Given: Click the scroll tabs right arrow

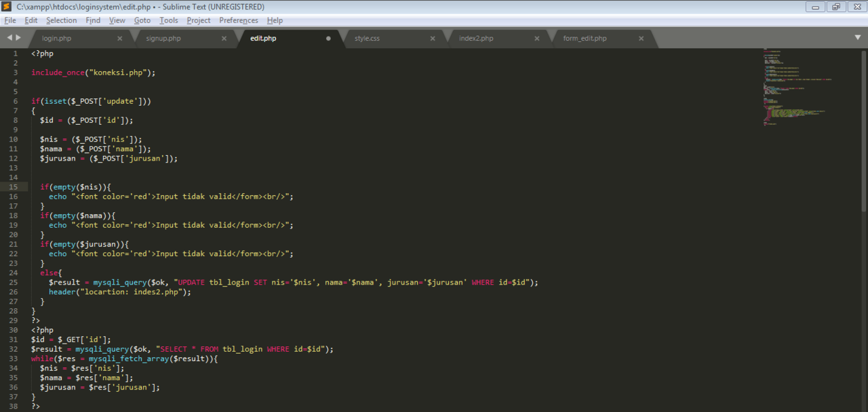Looking at the screenshot, I should 18,38.
